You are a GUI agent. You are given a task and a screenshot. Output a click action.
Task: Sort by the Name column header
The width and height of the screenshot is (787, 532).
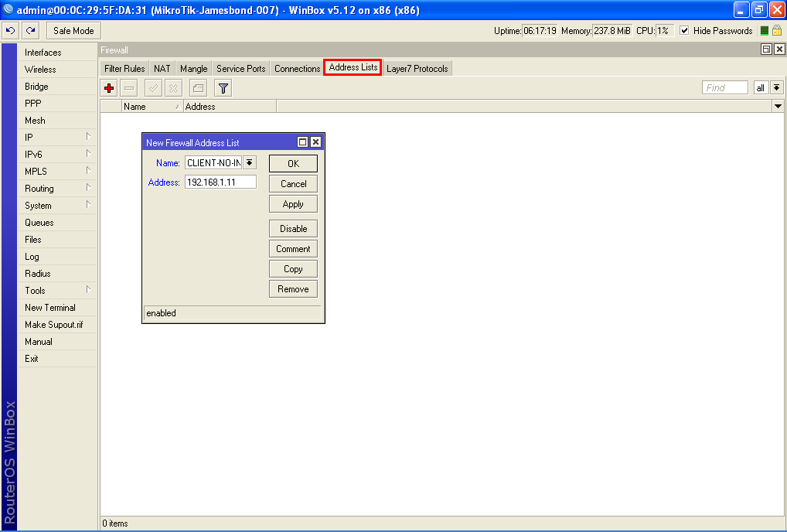(x=152, y=107)
